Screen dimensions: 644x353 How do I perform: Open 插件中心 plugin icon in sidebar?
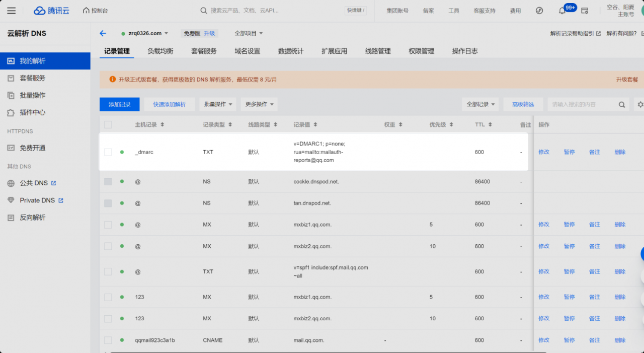pos(11,112)
